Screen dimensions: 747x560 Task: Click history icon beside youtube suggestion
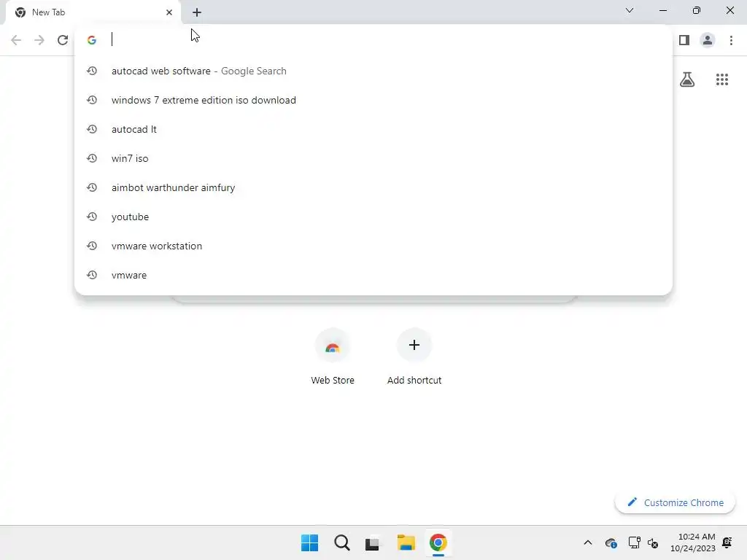pyautogui.click(x=92, y=217)
